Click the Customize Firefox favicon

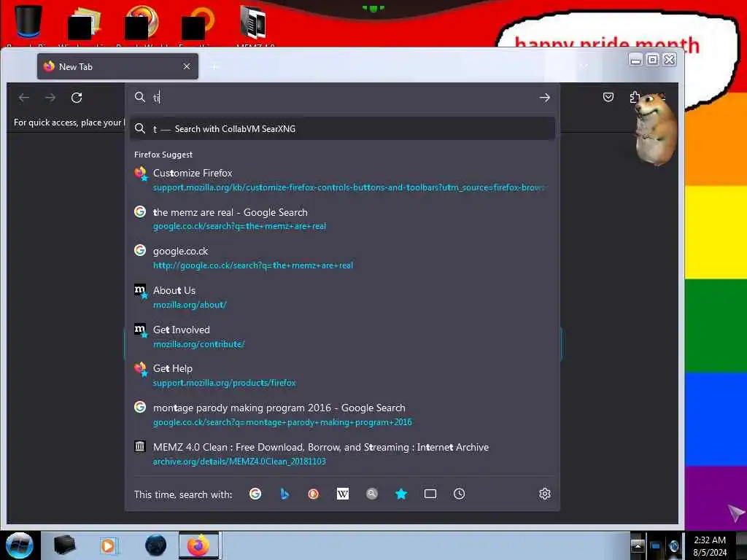click(141, 174)
